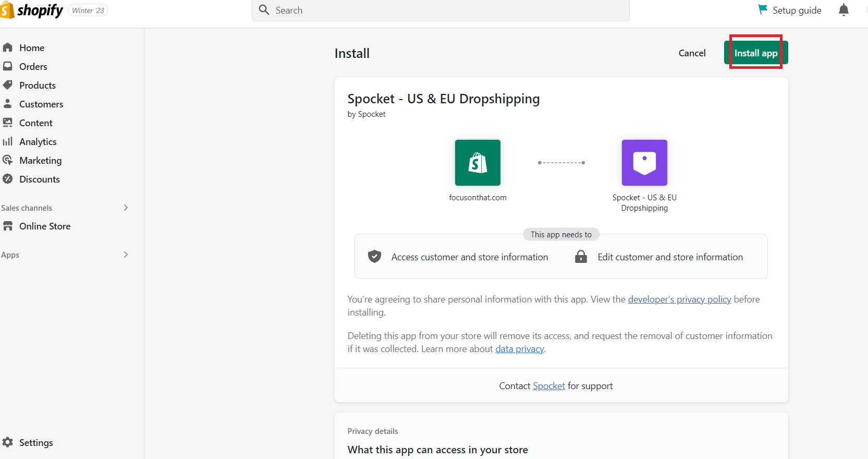Click the Install page heading
Screen dimensions: 868x459
coord(352,53)
